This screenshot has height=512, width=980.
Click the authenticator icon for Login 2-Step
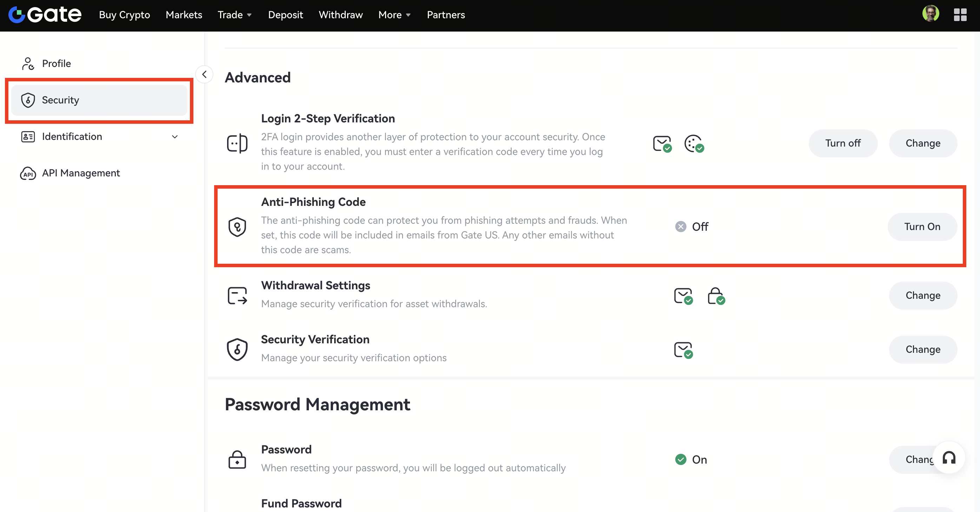[694, 144]
